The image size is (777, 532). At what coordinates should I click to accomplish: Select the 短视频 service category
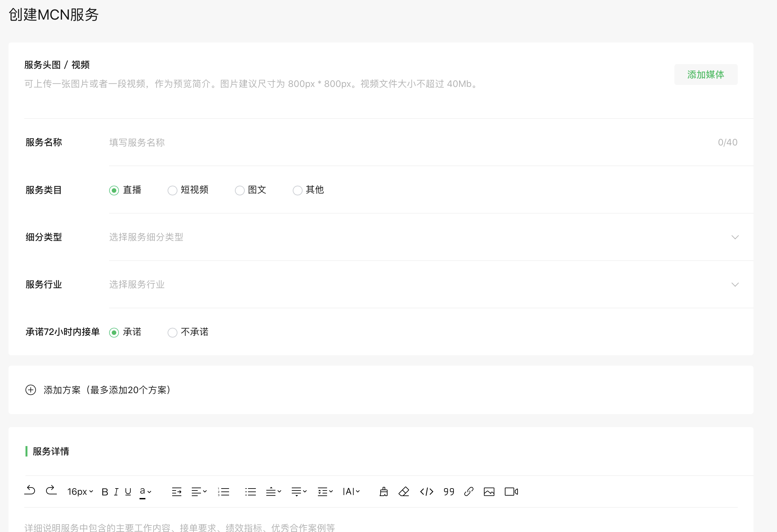pyautogui.click(x=173, y=190)
